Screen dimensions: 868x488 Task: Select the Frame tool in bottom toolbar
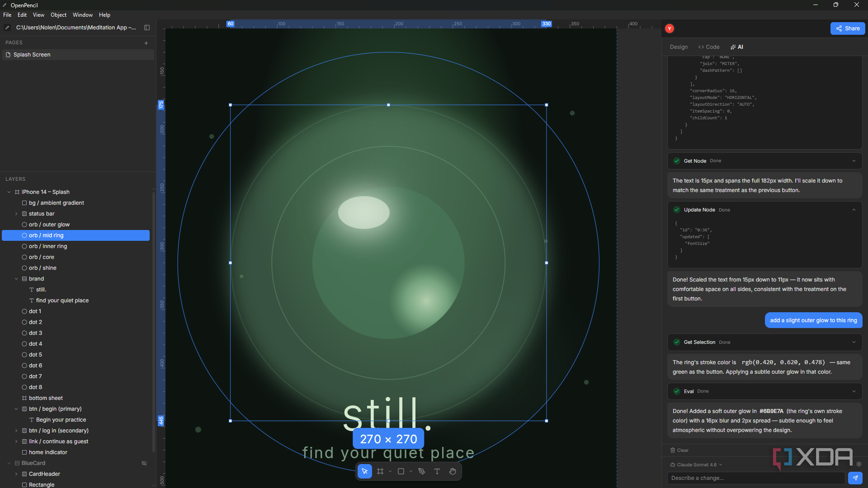point(380,471)
